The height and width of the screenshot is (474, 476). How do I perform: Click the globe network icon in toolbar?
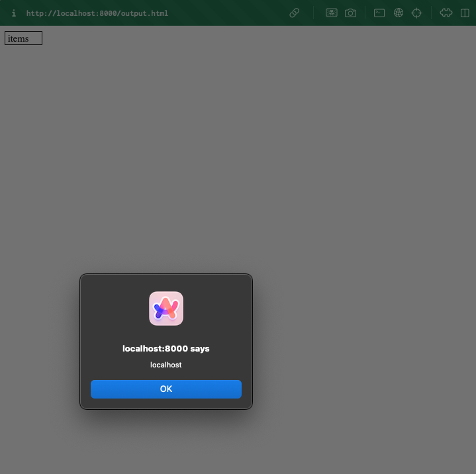[399, 13]
